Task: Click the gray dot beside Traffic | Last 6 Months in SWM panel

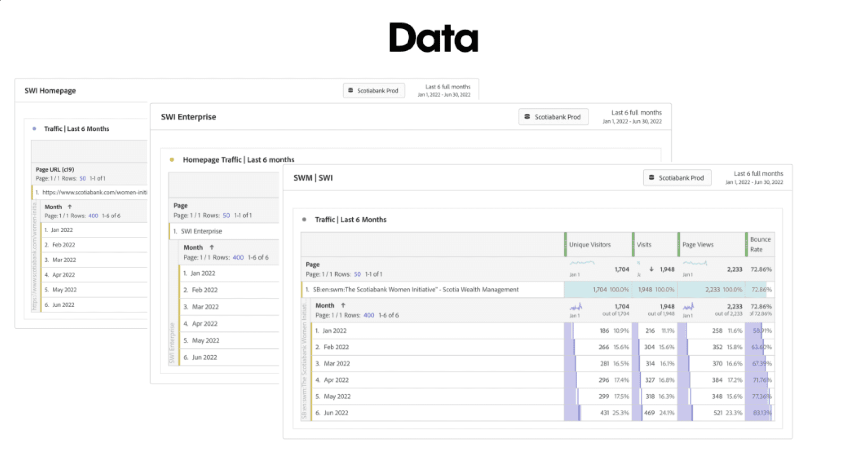Action: click(304, 219)
